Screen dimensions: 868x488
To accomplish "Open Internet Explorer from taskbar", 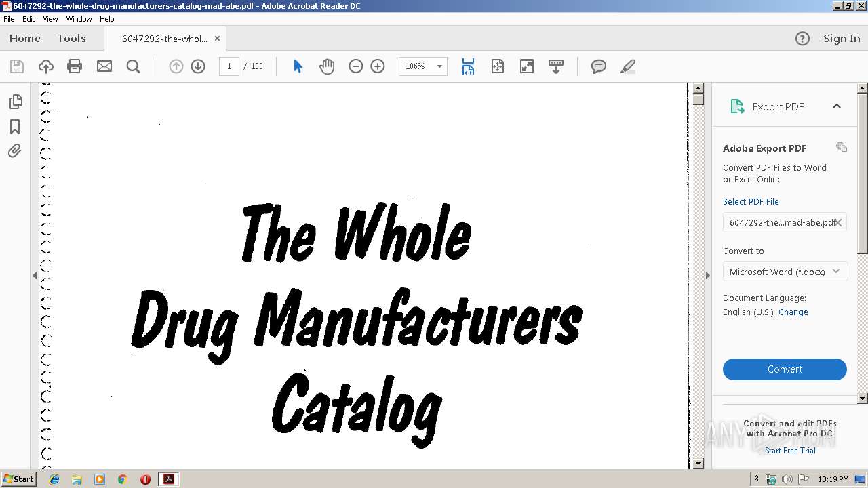I will 54,479.
